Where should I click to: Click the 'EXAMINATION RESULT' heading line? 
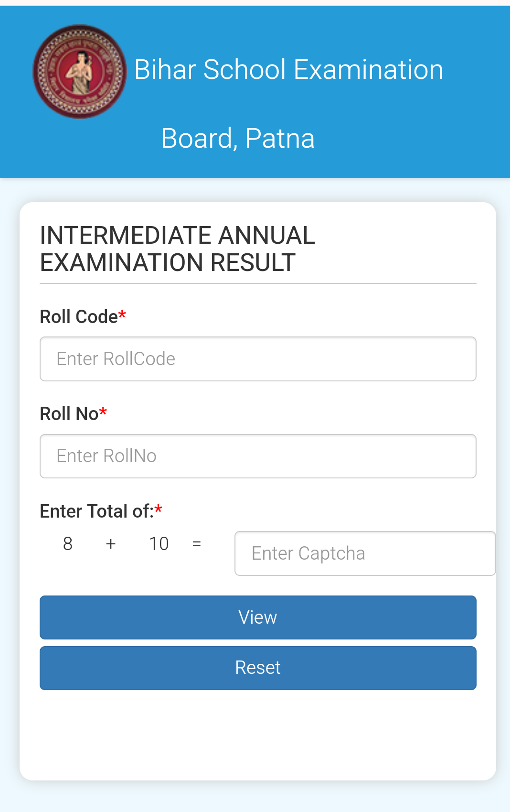pos(168,263)
